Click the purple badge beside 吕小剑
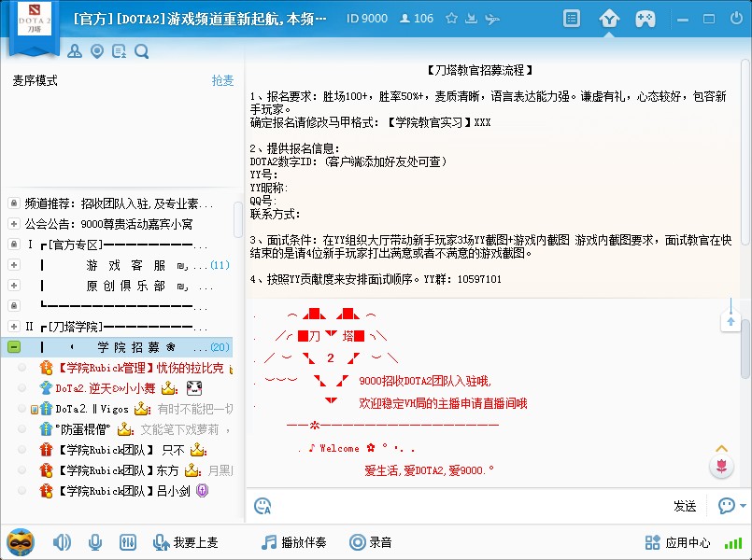Image resolution: width=752 pixels, height=560 pixels. [x=203, y=491]
